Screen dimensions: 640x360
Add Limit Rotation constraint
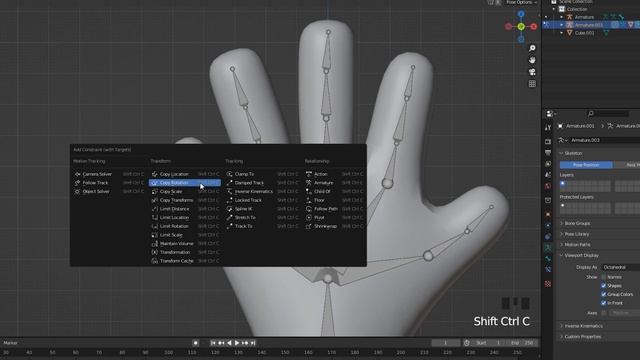point(184,226)
